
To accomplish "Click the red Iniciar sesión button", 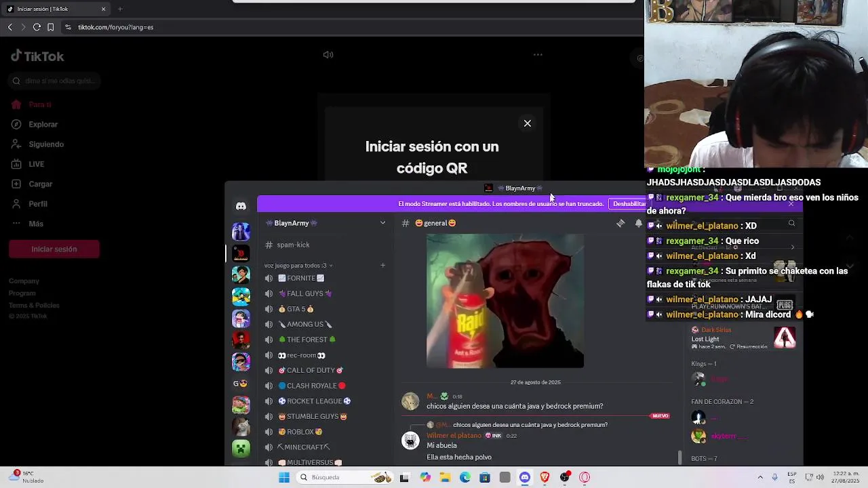I will pyautogui.click(x=54, y=249).
